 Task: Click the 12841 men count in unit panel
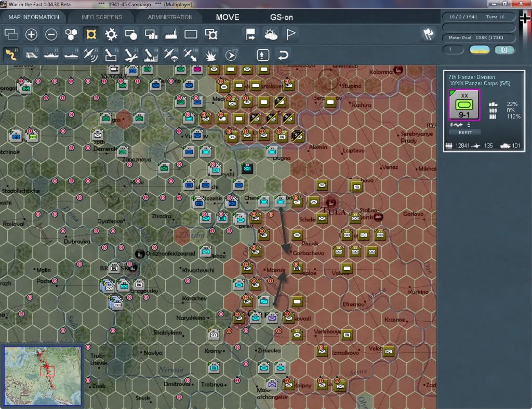click(462, 146)
